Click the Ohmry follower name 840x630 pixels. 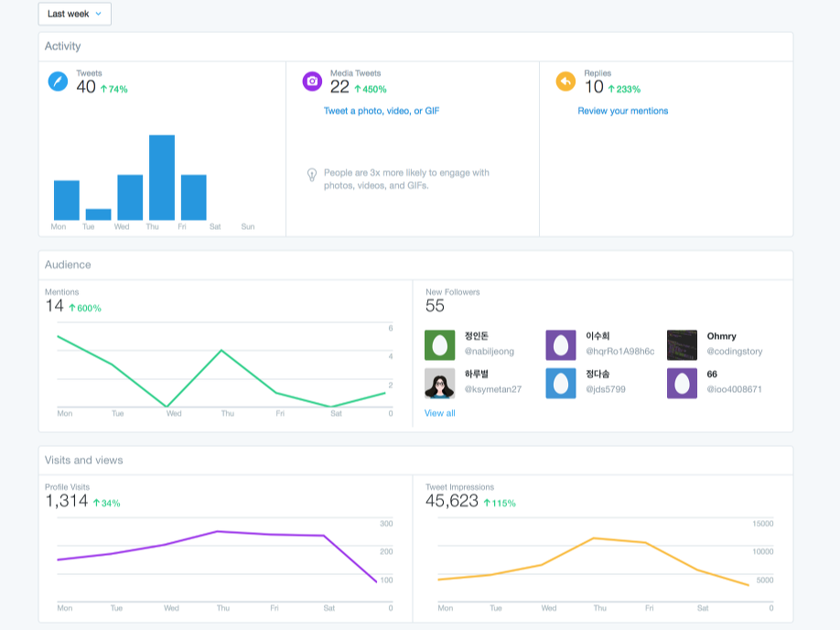(721, 336)
